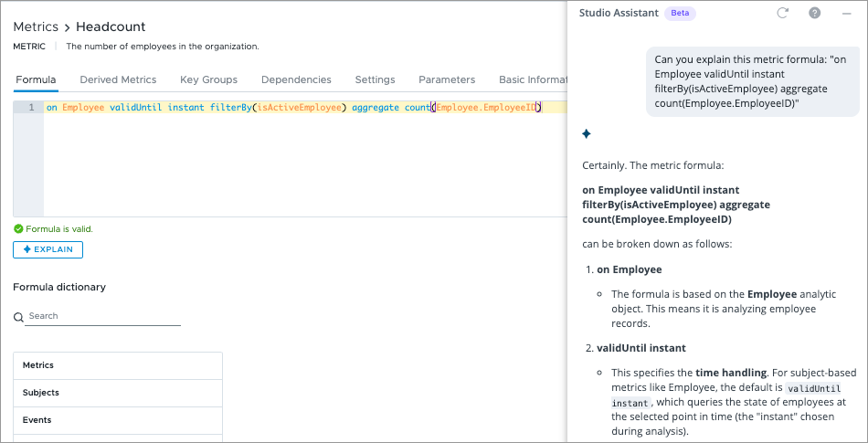
Task: Open the Settings tab
Action: point(375,80)
